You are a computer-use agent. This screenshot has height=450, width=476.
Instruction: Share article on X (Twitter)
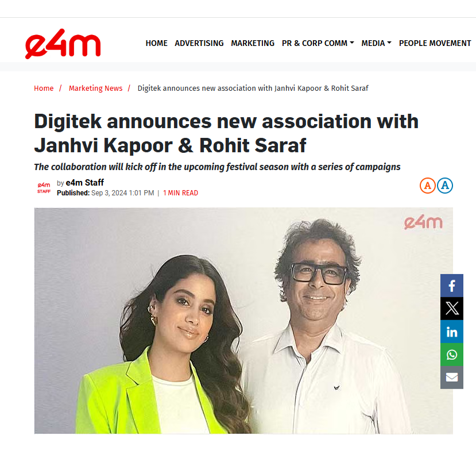click(x=452, y=309)
